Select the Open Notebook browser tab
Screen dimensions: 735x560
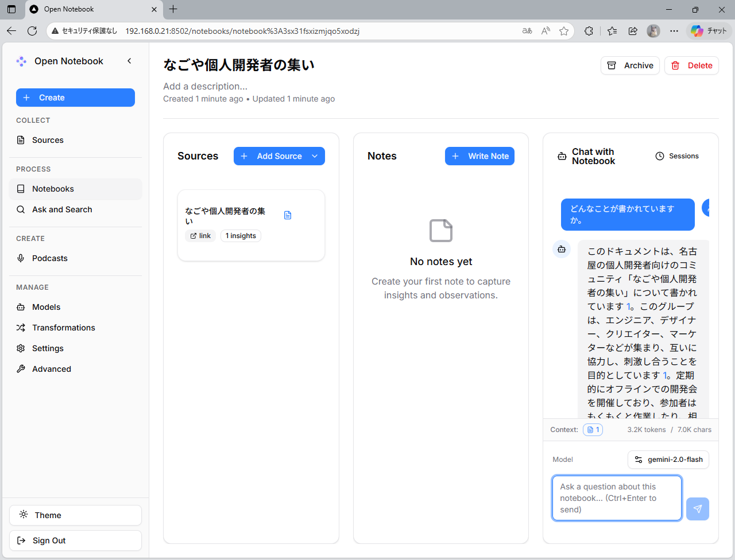point(94,9)
